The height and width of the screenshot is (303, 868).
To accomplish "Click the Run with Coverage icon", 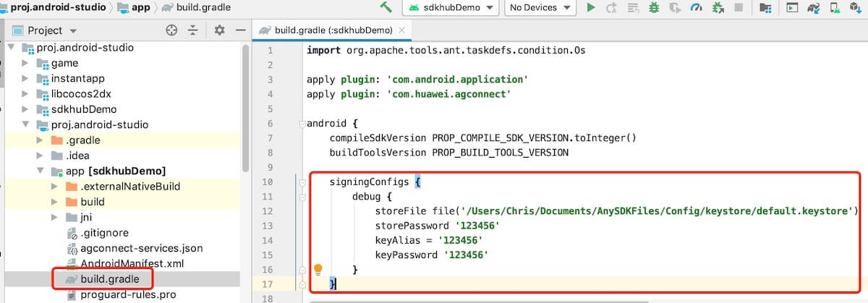I will pyautogui.click(x=675, y=7).
